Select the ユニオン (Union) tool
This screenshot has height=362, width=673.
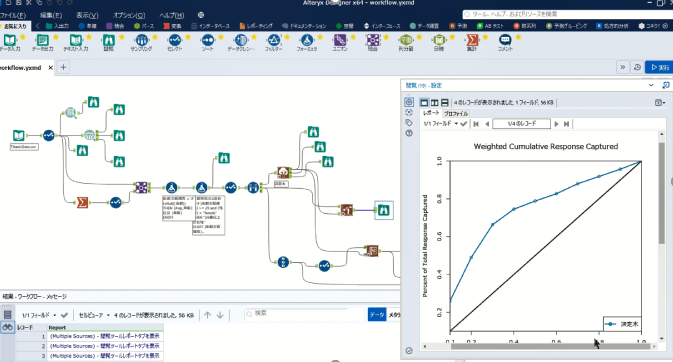coord(340,43)
